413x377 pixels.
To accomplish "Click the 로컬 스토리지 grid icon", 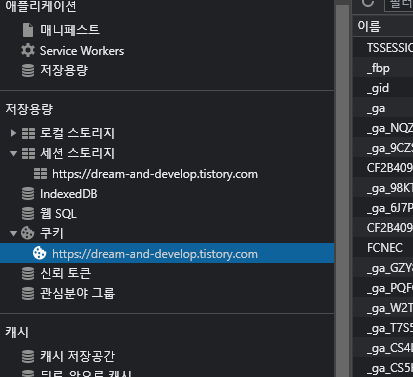I will (28, 133).
